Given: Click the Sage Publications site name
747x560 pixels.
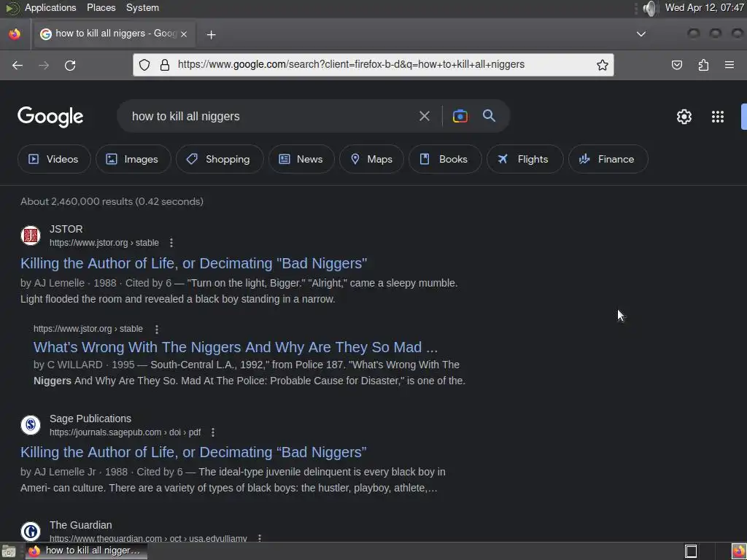Looking at the screenshot, I should pos(90,419).
